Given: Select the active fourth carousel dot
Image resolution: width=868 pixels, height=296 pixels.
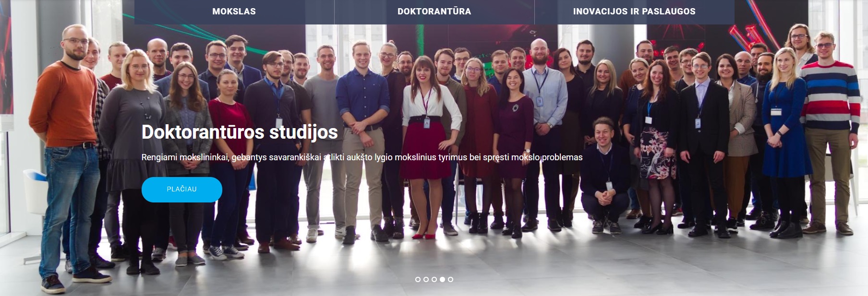Looking at the screenshot, I should (x=442, y=279).
